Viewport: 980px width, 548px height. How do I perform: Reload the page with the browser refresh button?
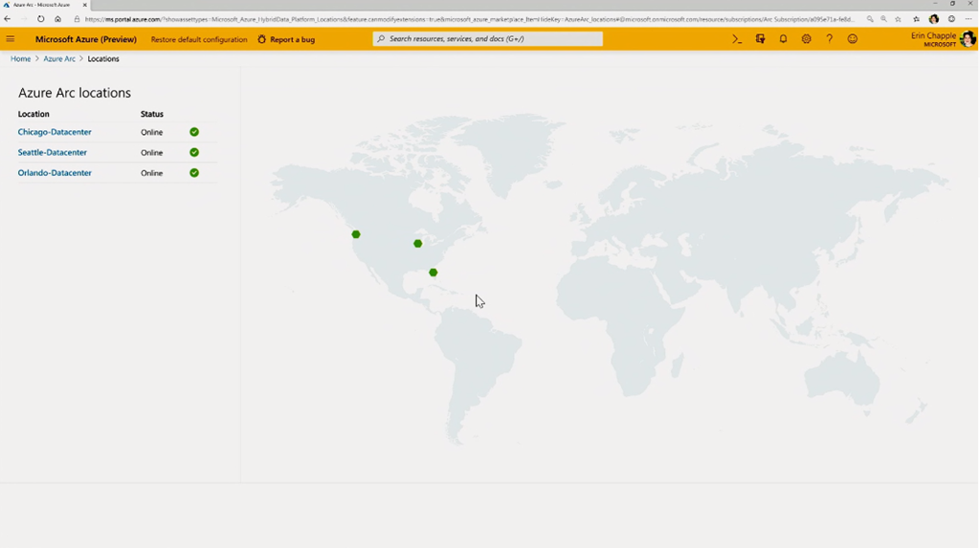pos(40,19)
